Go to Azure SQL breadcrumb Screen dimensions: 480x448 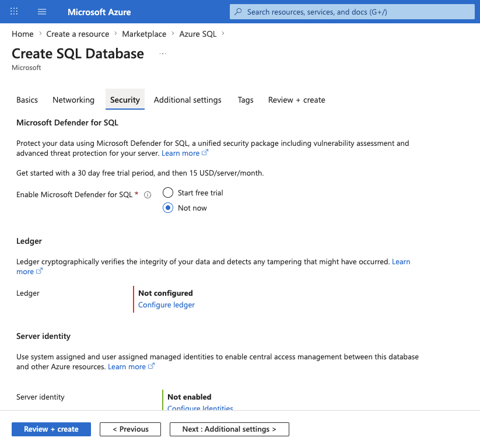tap(198, 34)
